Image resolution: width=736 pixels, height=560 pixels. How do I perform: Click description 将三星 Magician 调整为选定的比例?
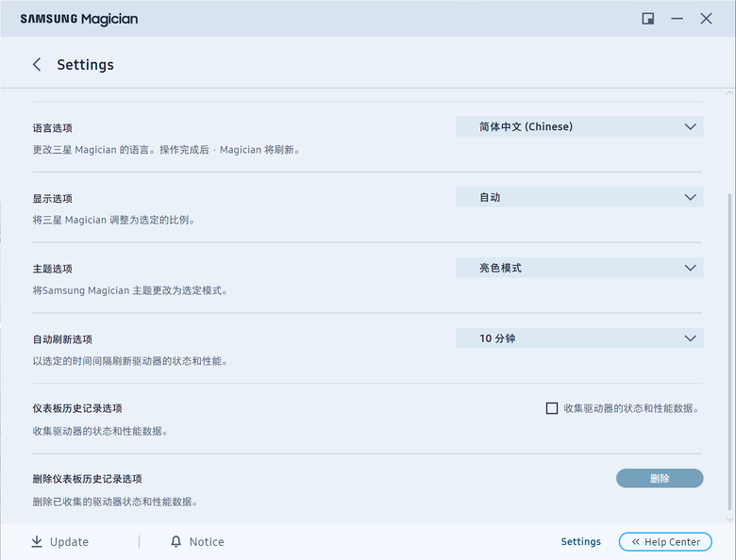coord(113,220)
